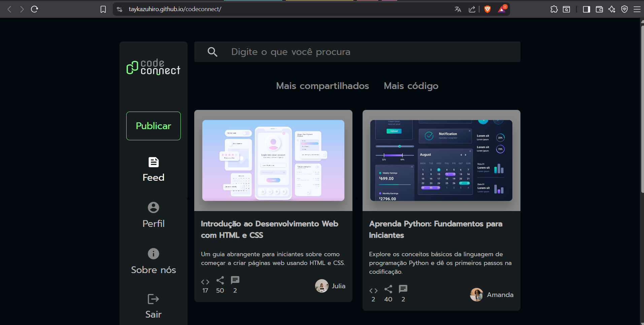Click the comments icon on the HTML post
This screenshot has height=325, width=644.
[x=235, y=280]
